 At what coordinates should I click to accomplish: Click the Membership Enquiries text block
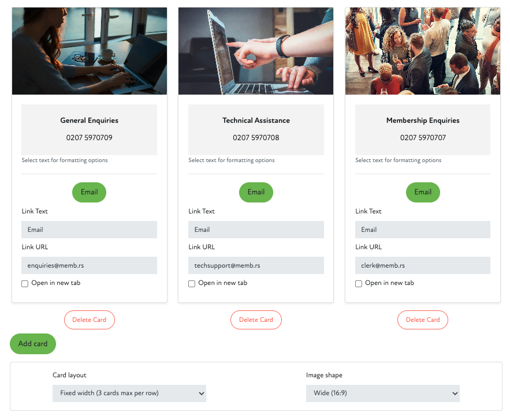pyautogui.click(x=423, y=129)
